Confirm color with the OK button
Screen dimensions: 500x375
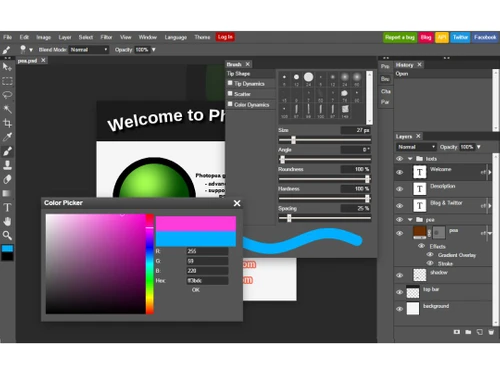click(196, 290)
